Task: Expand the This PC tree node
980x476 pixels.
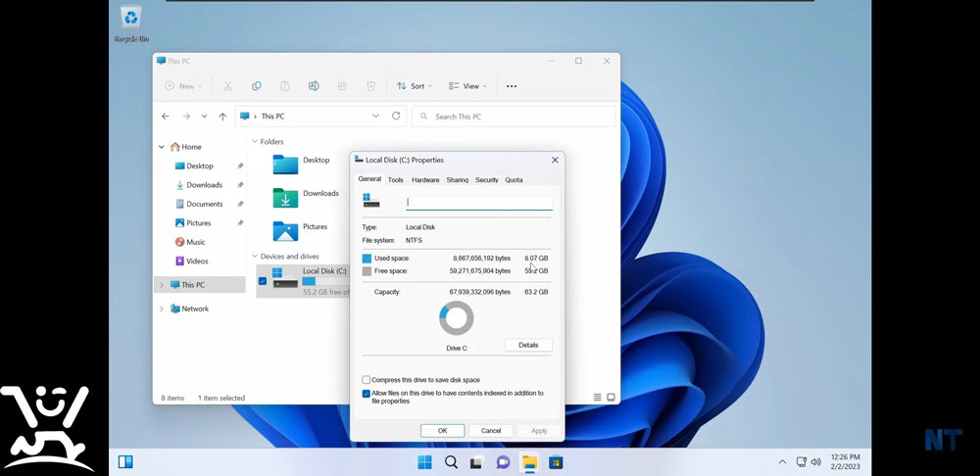Action: click(162, 285)
